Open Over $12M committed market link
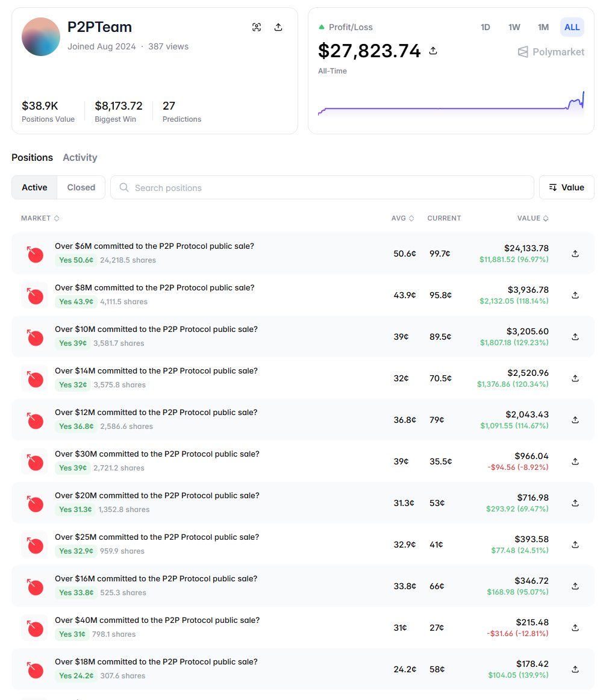This screenshot has height=700, width=609. pyautogui.click(x=156, y=412)
